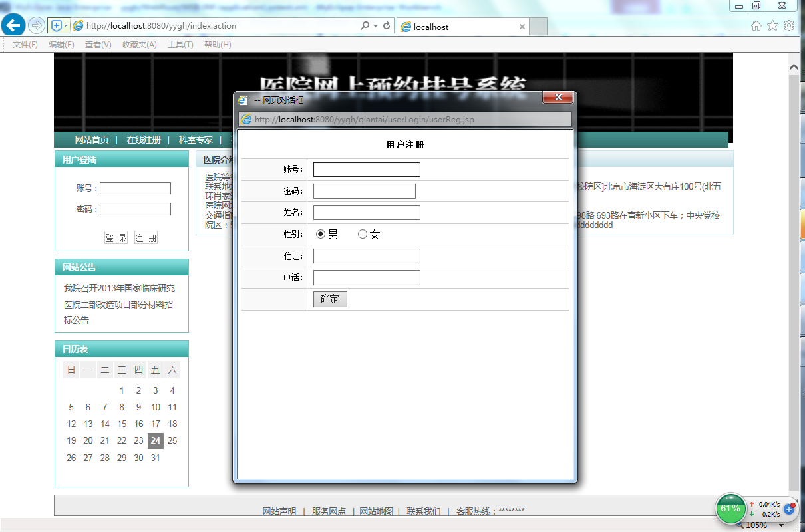Focus the 姓名 field in registration dialog
The height and width of the screenshot is (532, 805).
tap(367, 213)
